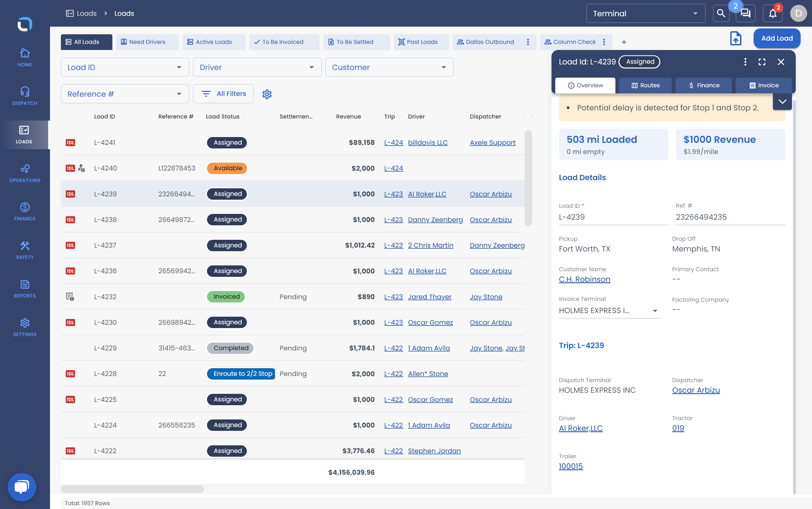This screenshot has width=812, height=509.
Task: Click the Add Load button
Action: (777, 38)
